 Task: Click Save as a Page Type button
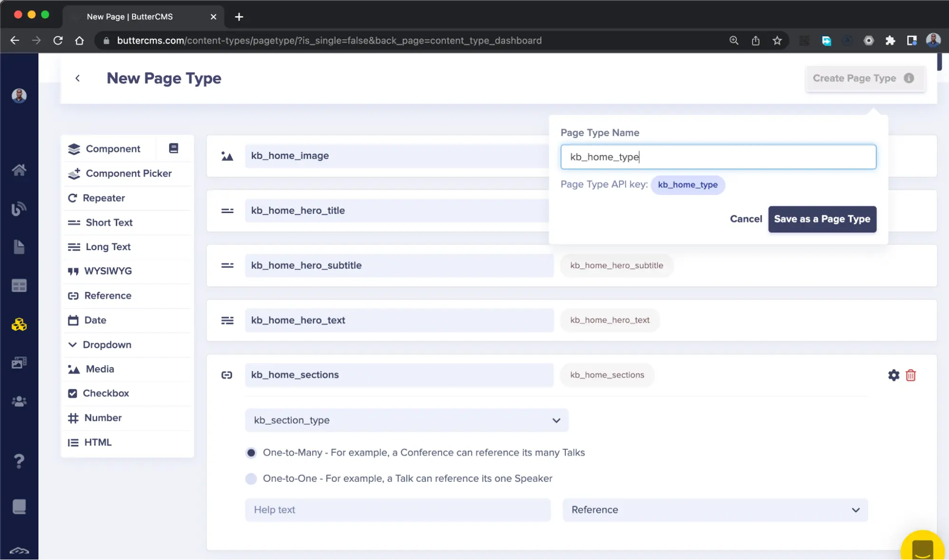[822, 219]
